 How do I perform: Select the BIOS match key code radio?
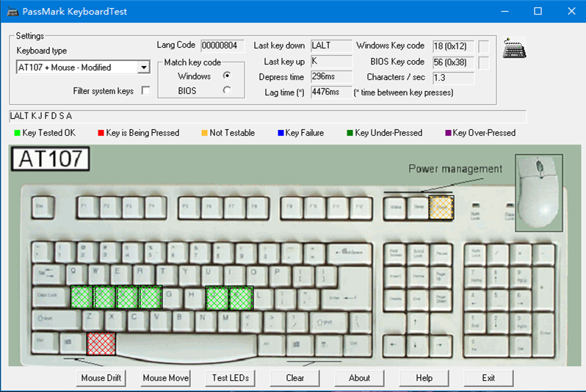[226, 90]
